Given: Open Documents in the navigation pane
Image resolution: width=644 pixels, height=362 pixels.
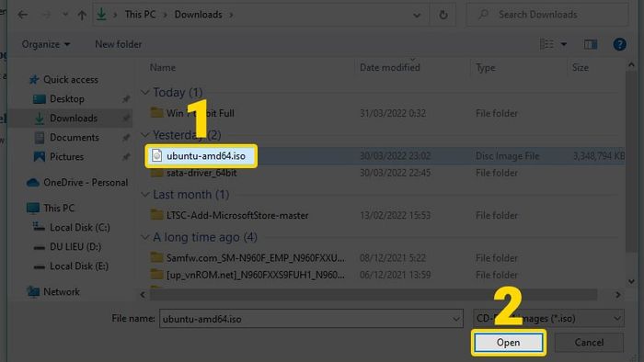Looking at the screenshot, I should (75, 137).
